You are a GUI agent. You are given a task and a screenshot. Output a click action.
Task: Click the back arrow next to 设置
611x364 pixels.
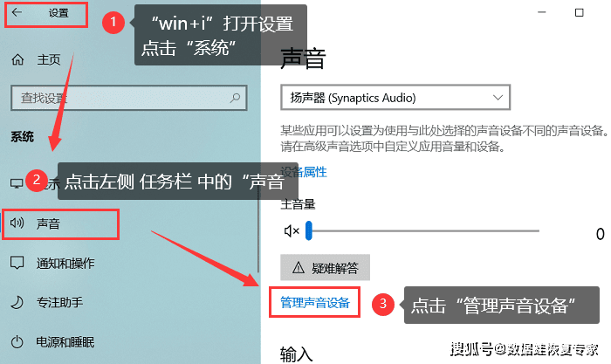click(17, 12)
